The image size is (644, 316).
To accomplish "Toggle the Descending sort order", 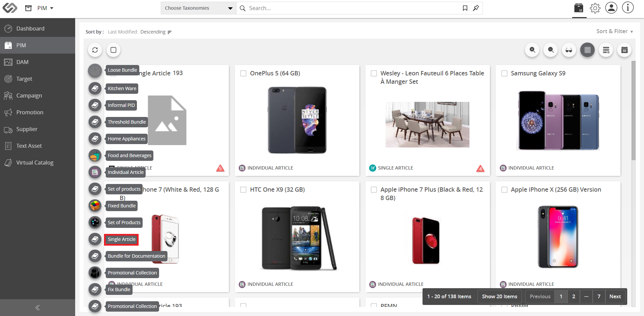I will tap(156, 32).
